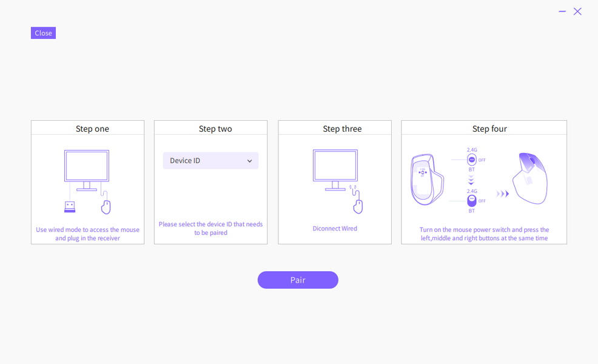Click the lower 2.4G/BT switch diagram
The width and height of the screenshot is (598, 364).
coord(472,201)
